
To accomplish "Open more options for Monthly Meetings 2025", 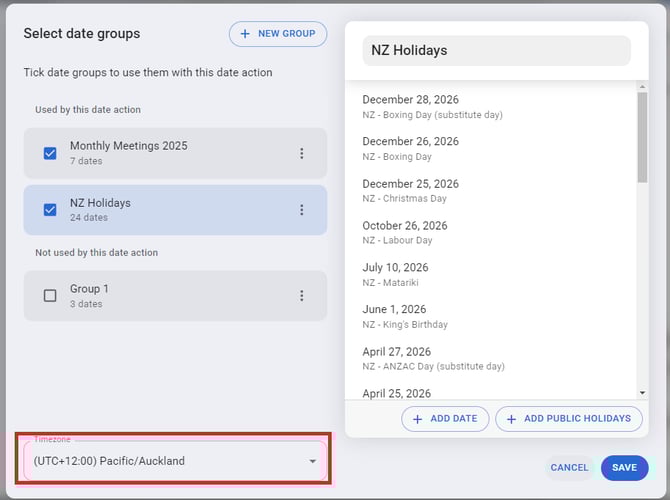I will (301, 153).
